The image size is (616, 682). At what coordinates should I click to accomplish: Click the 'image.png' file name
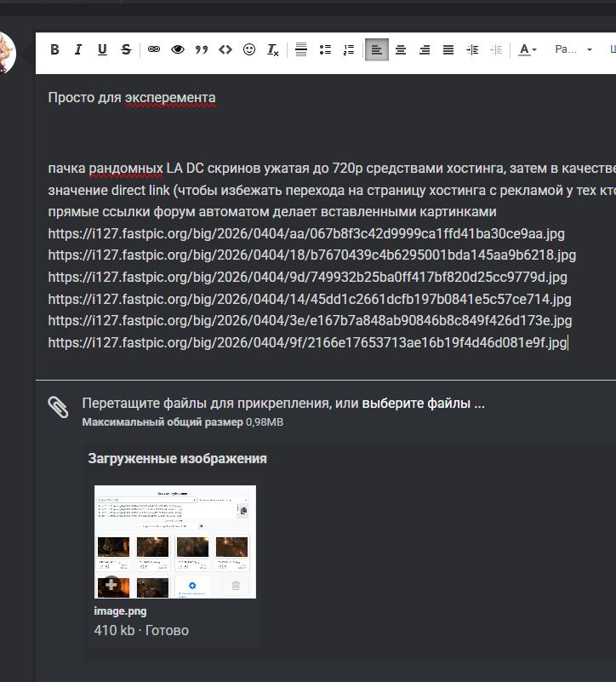[121, 611]
